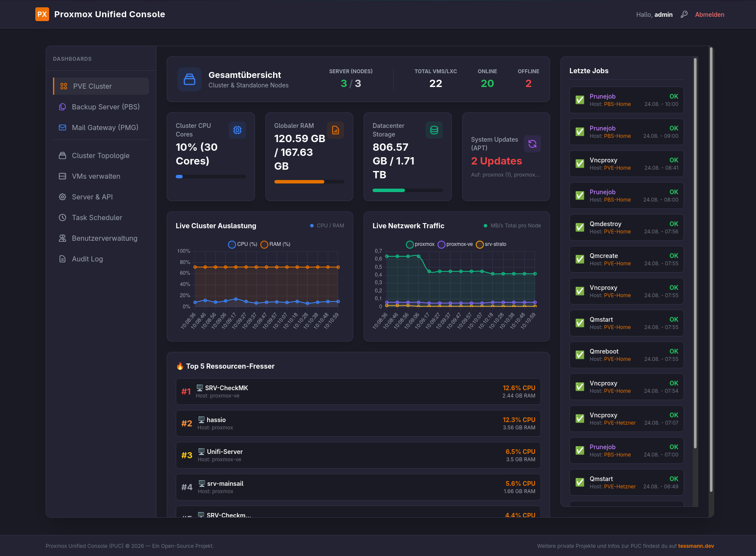Click the "MB/s Total pro Node" label
This screenshot has height=556, width=756.
tap(516, 226)
